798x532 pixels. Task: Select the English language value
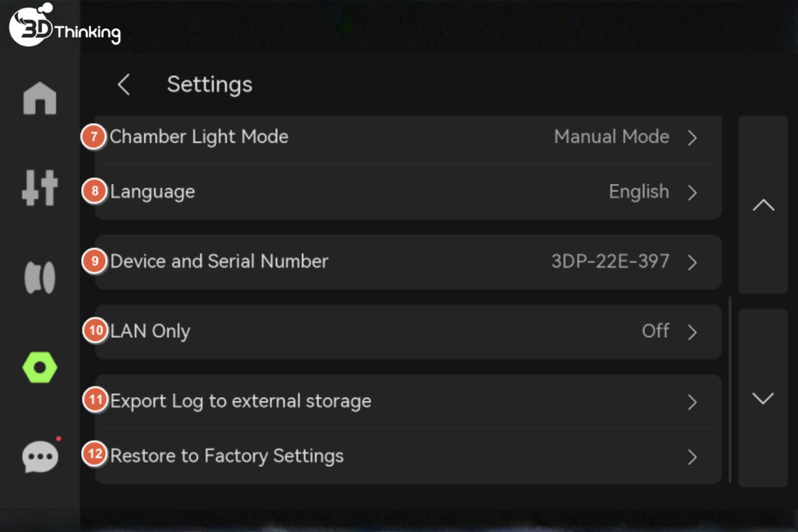[638, 192]
